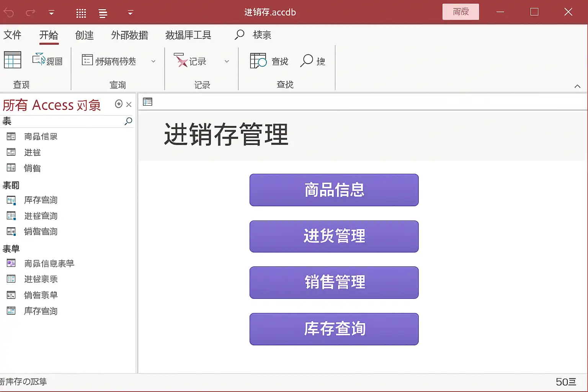
Task: Switch to the 创建 ribbon tab
Action: tap(84, 35)
